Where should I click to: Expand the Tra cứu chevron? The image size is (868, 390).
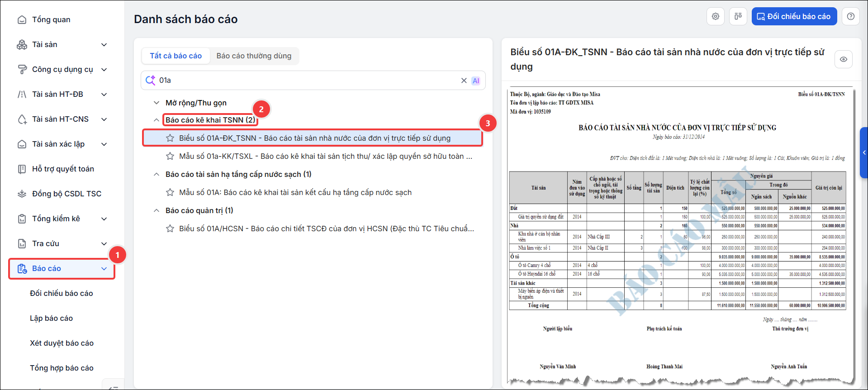click(x=104, y=244)
